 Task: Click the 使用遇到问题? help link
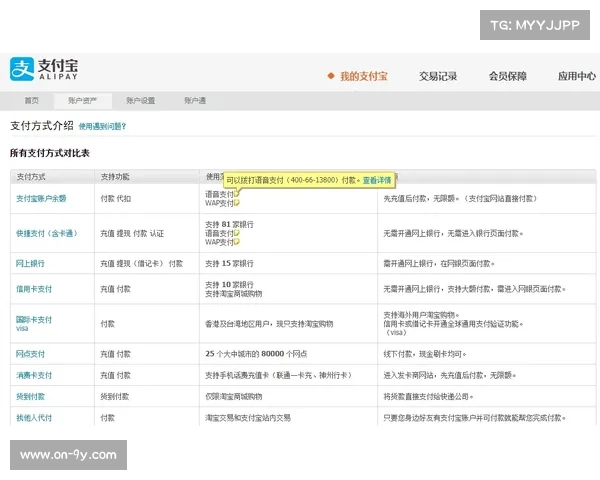click(x=102, y=126)
